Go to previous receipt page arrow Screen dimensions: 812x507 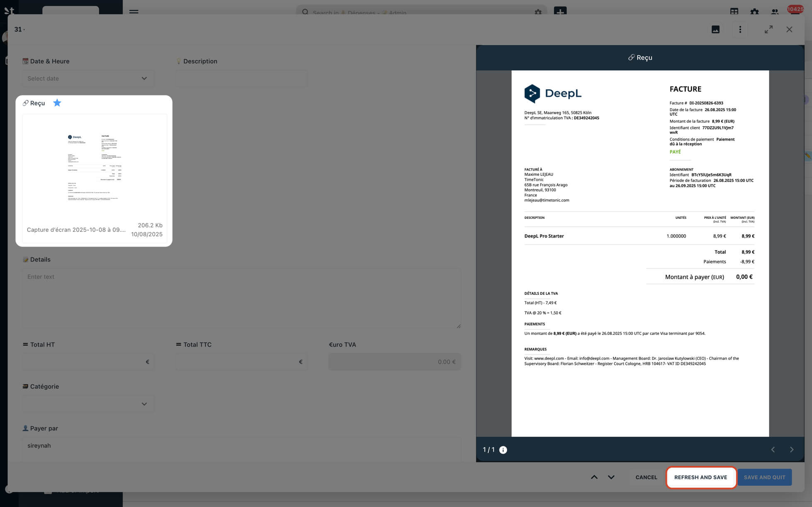(773, 450)
